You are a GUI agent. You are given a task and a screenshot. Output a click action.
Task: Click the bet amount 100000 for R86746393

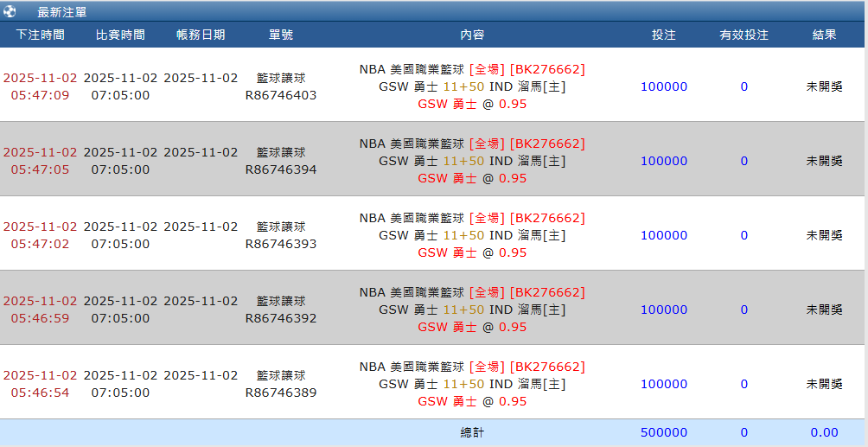pyautogui.click(x=664, y=235)
